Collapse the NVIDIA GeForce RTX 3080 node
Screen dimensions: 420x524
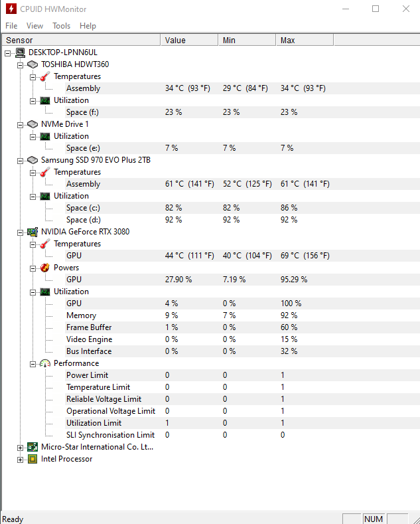point(21,232)
